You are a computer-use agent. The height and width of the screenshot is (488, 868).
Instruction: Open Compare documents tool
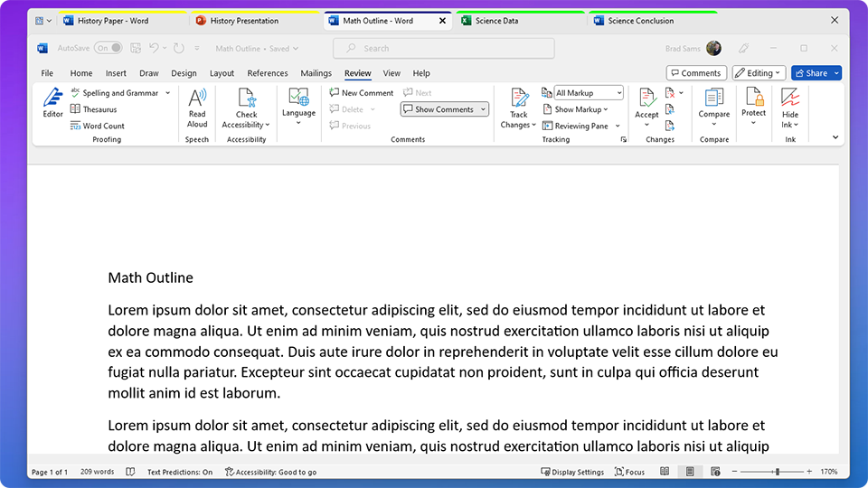coord(713,107)
